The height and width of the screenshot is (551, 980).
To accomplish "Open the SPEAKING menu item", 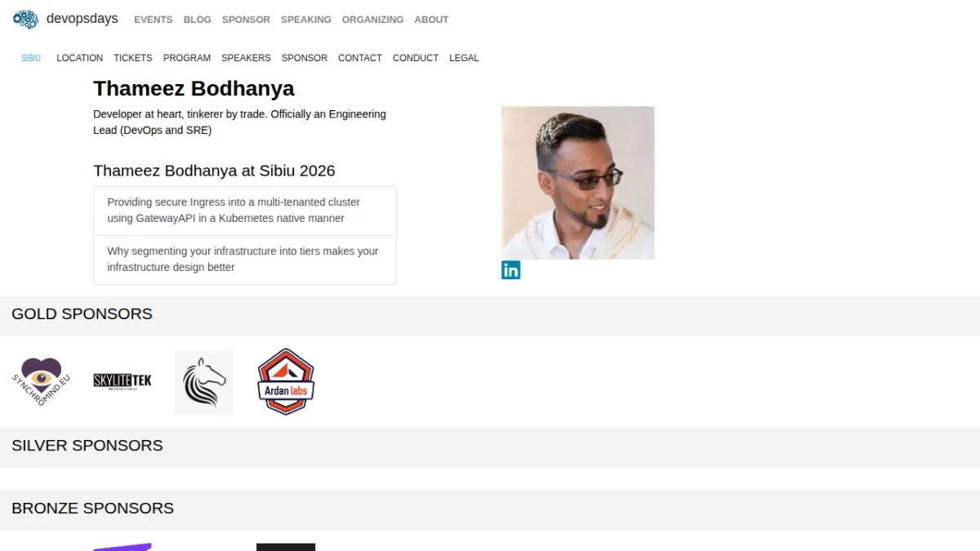I will [x=306, y=20].
